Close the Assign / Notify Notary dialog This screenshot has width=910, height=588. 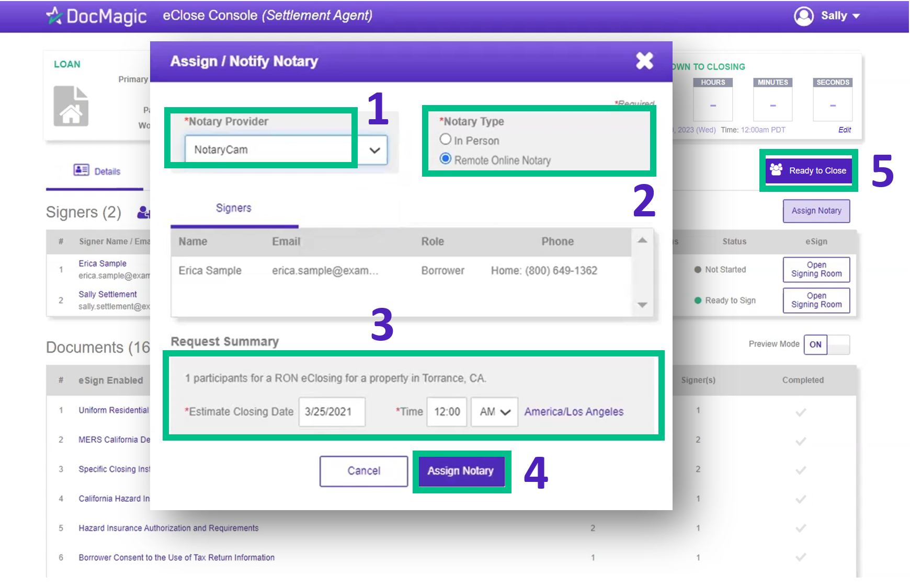tap(644, 61)
